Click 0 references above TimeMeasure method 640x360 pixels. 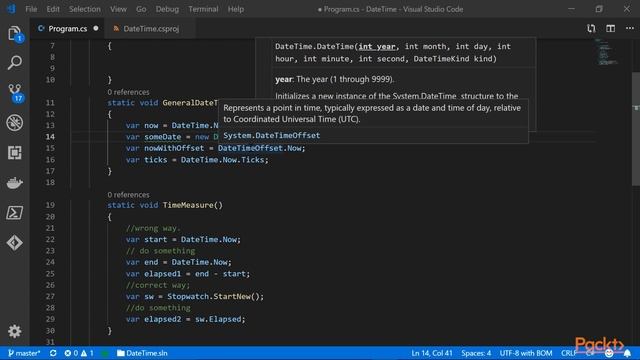click(x=128, y=195)
